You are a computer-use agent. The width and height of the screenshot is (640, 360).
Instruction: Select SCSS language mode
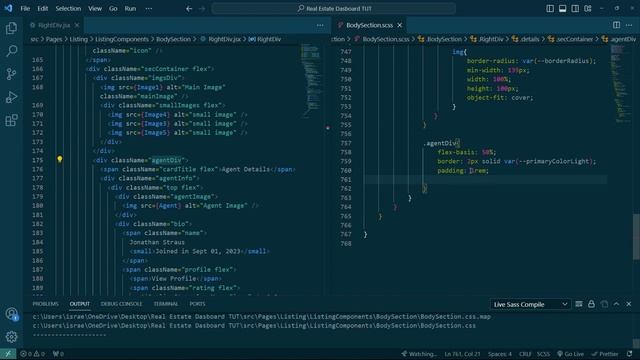point(543,354)
